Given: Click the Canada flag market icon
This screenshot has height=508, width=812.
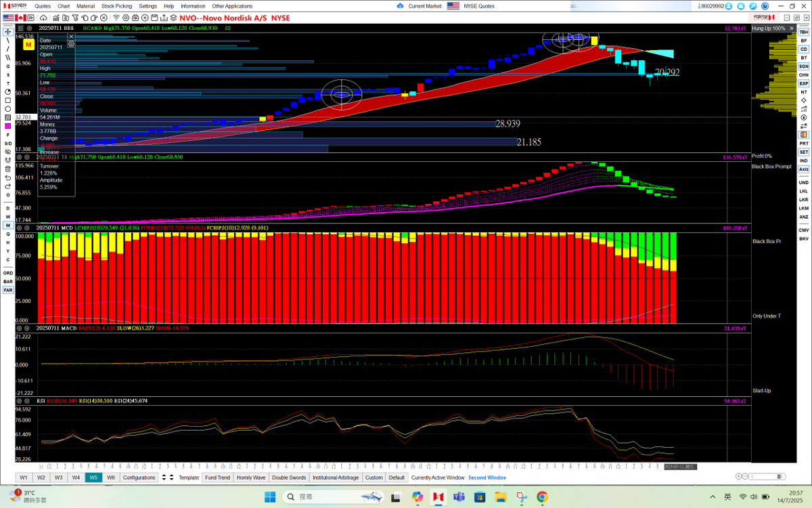Looking at the screenshot, I should pyautogui.click(x=20, y=18).
